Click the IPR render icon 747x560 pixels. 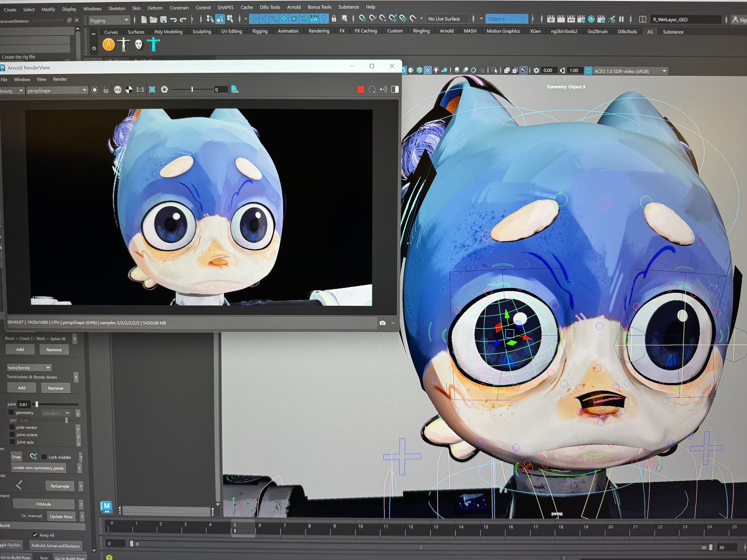tap(571, 19)
